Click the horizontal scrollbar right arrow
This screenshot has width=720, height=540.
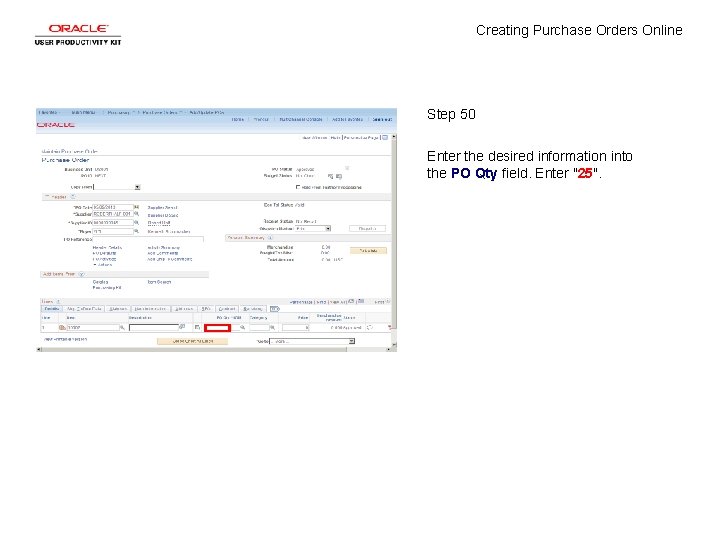(x=388, y=349)
